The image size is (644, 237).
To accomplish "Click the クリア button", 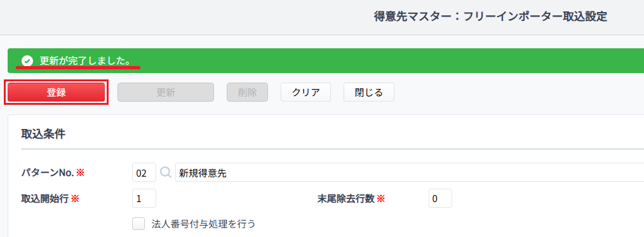I will (306, 92).
